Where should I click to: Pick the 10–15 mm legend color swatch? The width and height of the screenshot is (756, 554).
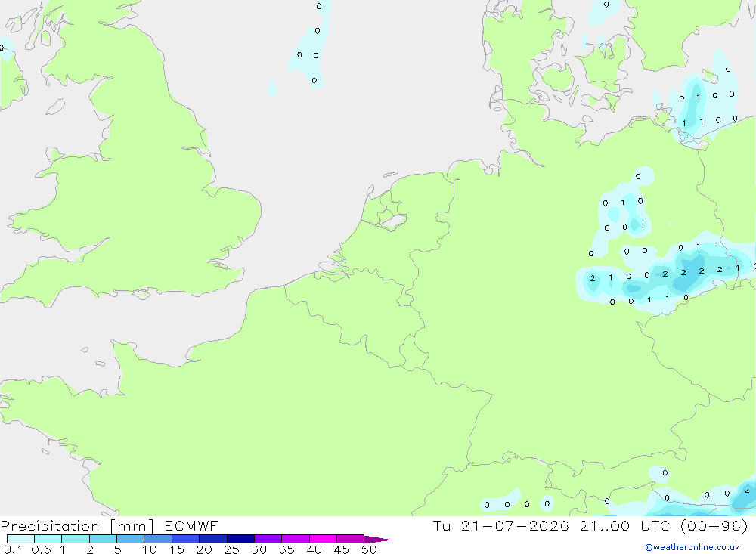158,539
